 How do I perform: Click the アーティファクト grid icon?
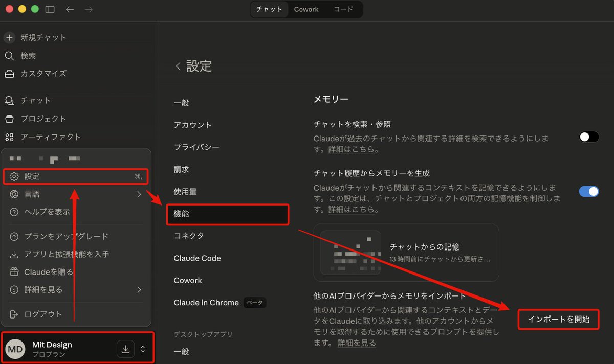(9, 137)
